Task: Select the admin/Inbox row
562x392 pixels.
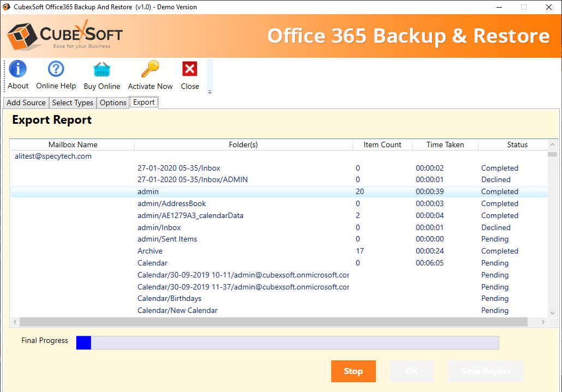Action: [x=279, y=227]
